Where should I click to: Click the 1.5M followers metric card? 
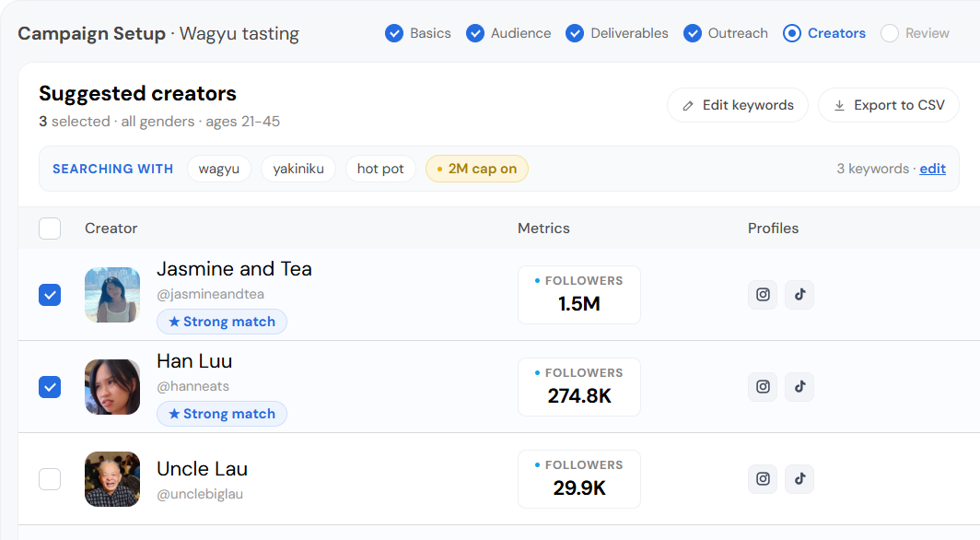point(578,295)
